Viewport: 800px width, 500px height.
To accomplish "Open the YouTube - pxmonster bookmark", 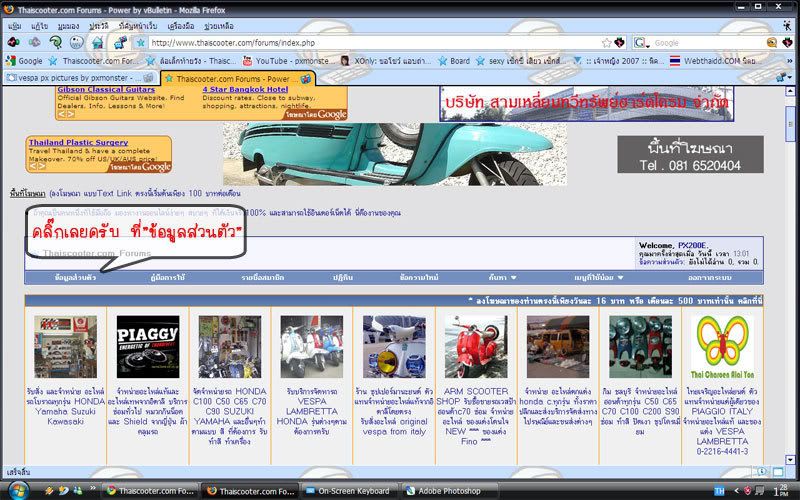I will click(x=290, y=61).
